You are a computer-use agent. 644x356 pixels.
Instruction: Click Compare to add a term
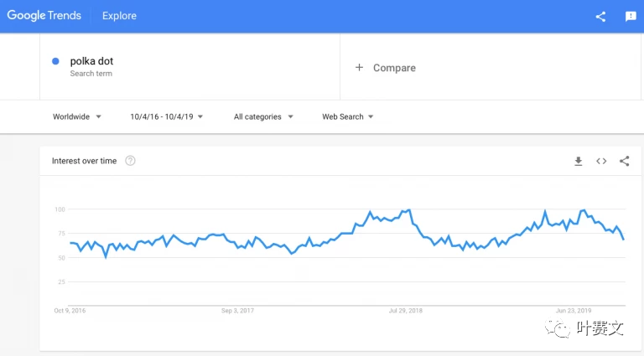(393, 68)
